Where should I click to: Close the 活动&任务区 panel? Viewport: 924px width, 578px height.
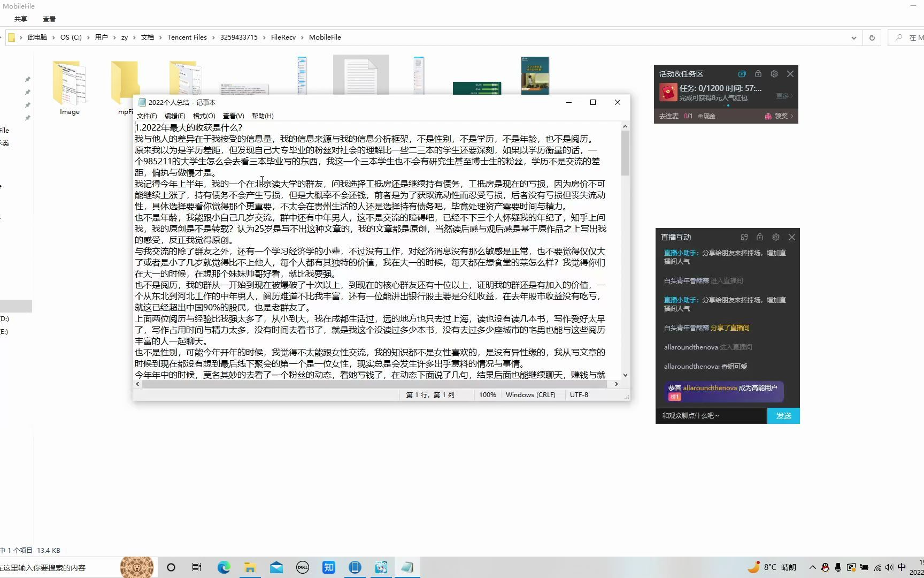click(x=790, y=74)
